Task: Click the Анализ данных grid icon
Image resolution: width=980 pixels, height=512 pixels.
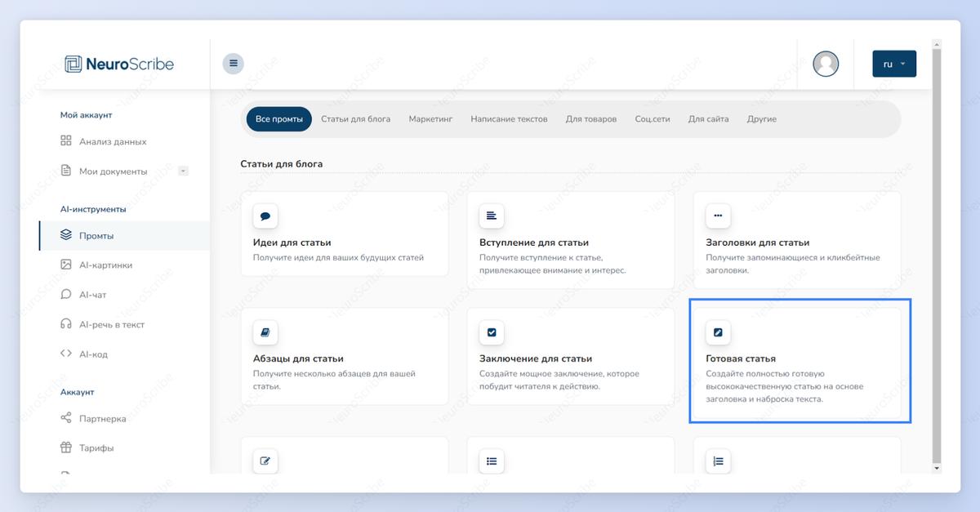Action: 66,141
